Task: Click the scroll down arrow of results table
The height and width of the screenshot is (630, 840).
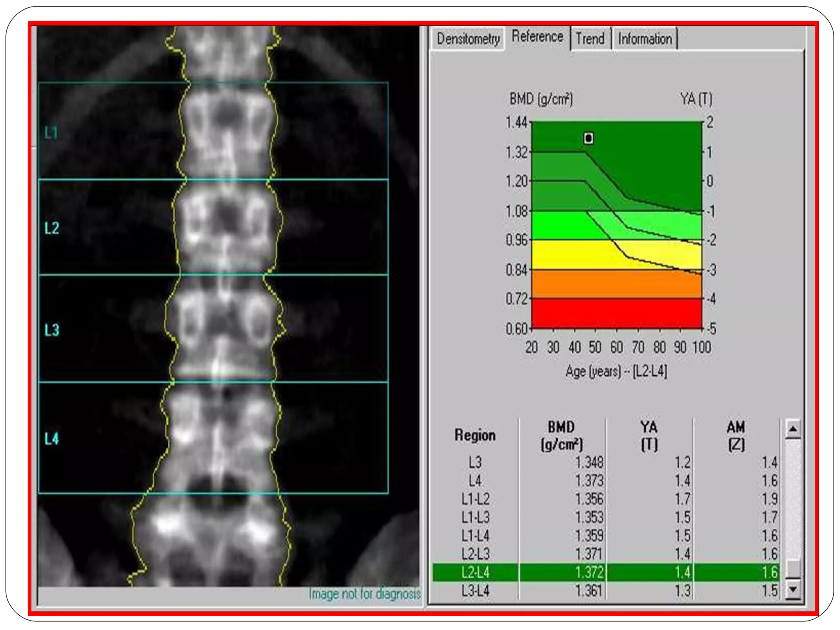Action: [793, 590]
